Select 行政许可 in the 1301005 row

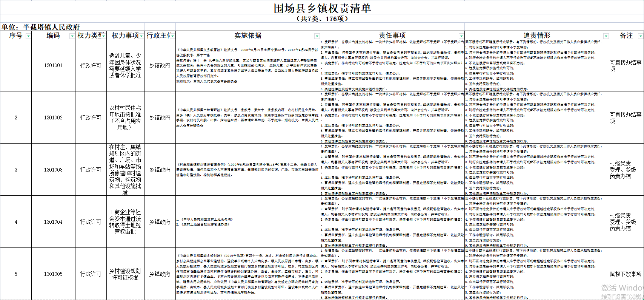tap(91, 274)
